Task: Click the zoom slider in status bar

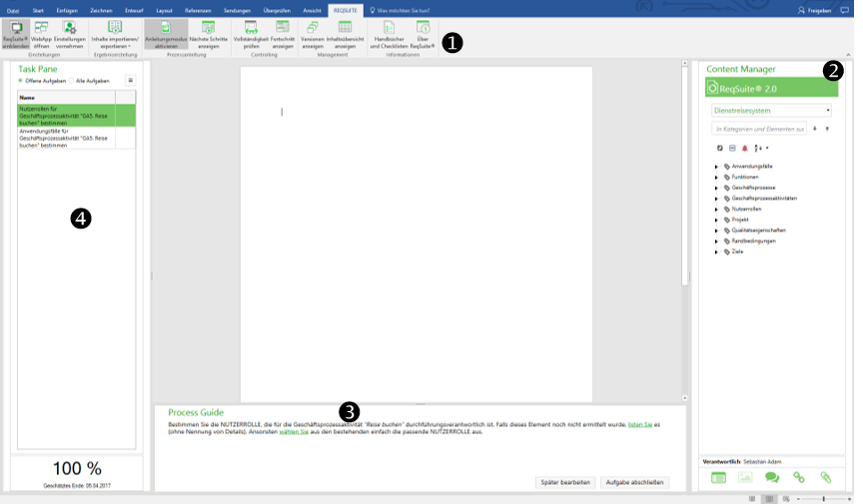Action: tap(823, 497)
